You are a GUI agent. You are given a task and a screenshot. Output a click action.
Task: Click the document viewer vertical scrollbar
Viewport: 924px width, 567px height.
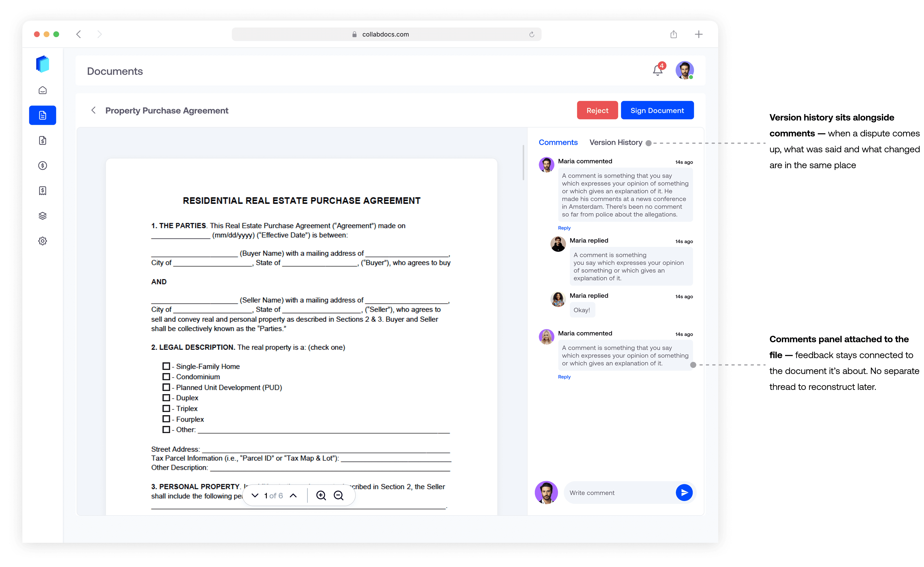(x=523, y=162)
